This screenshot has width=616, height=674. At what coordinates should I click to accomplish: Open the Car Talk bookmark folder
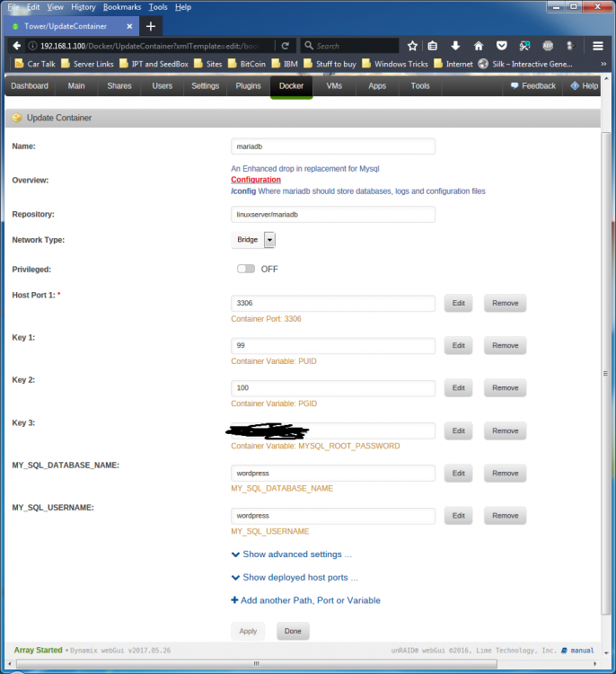(35, 64)
